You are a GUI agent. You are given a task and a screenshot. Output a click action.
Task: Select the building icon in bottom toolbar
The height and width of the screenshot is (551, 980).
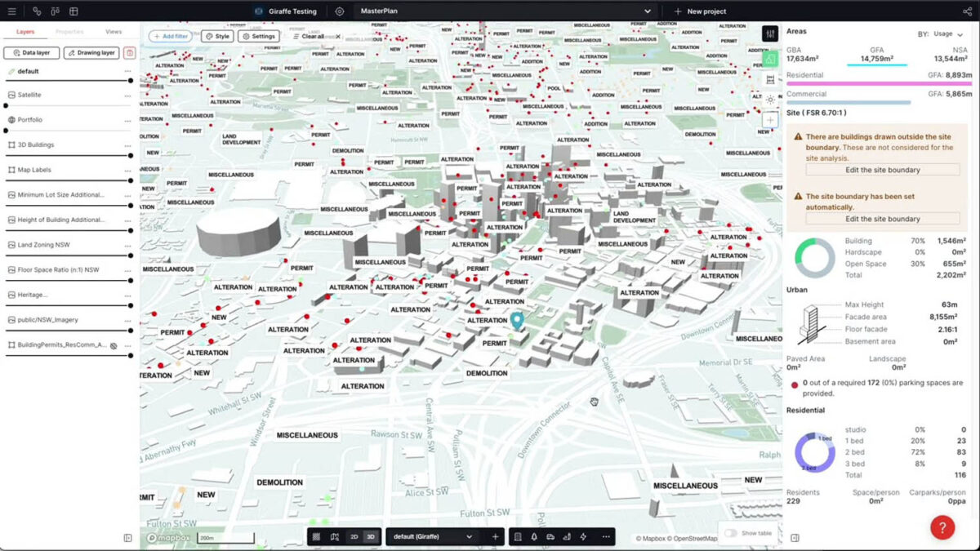coord(518,537)
